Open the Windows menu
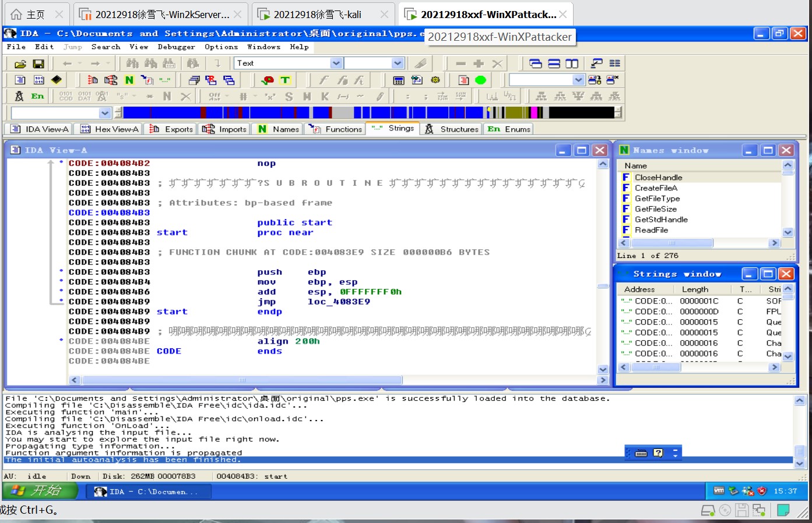 [x=263, y=47]
